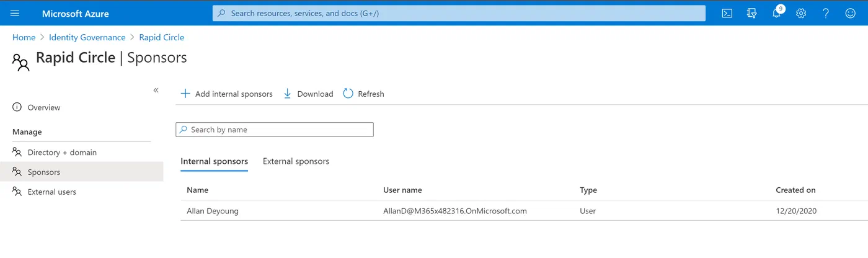Click the Download arrow icon
868x258 pixels.
(288, 94)
